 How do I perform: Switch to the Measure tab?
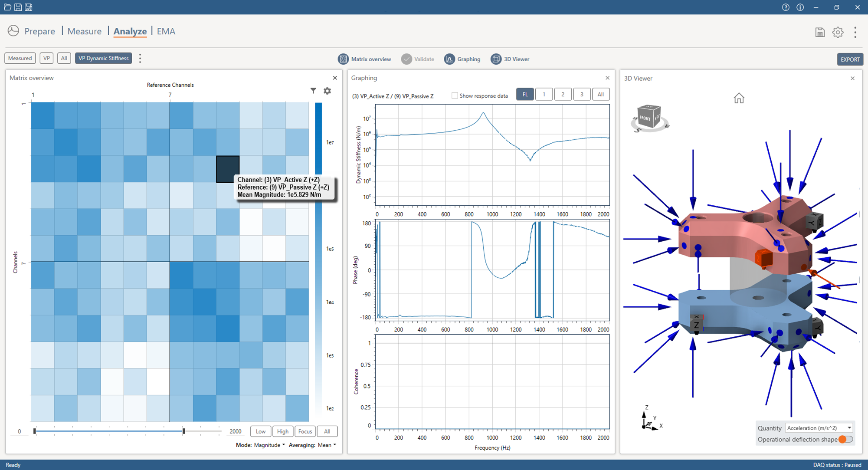85,31
